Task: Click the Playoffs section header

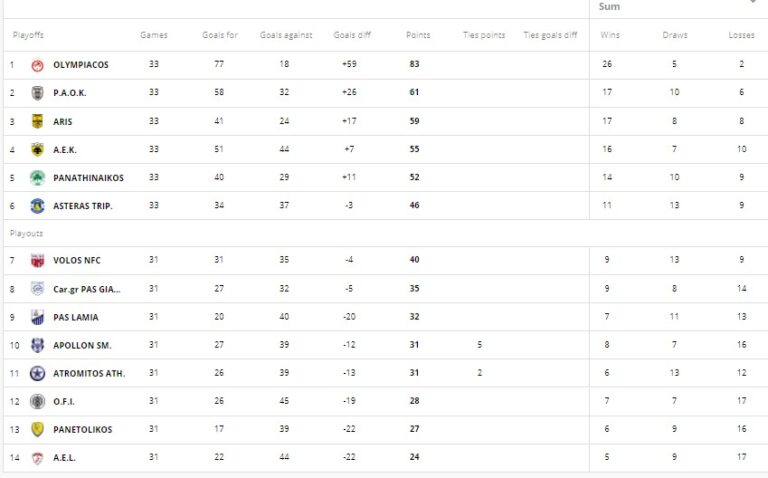Action: pos(28,35)
